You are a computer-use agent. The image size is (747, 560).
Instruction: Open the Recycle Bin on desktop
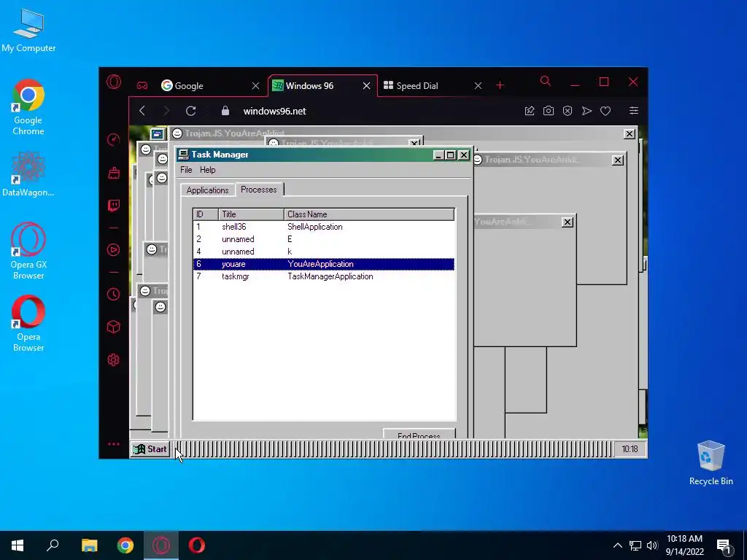(x=711, y=463)
